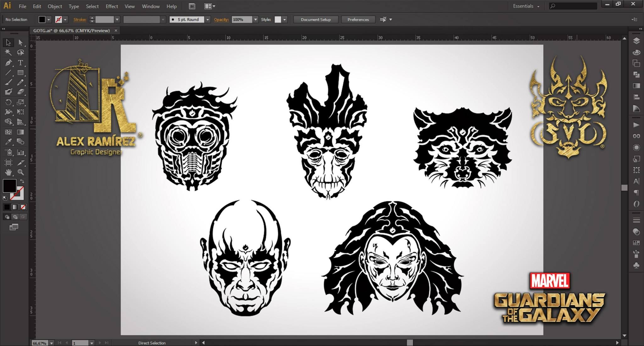Click the Document Setup button
This screenshot has height=346, width=644.
(x=316, y=19)
